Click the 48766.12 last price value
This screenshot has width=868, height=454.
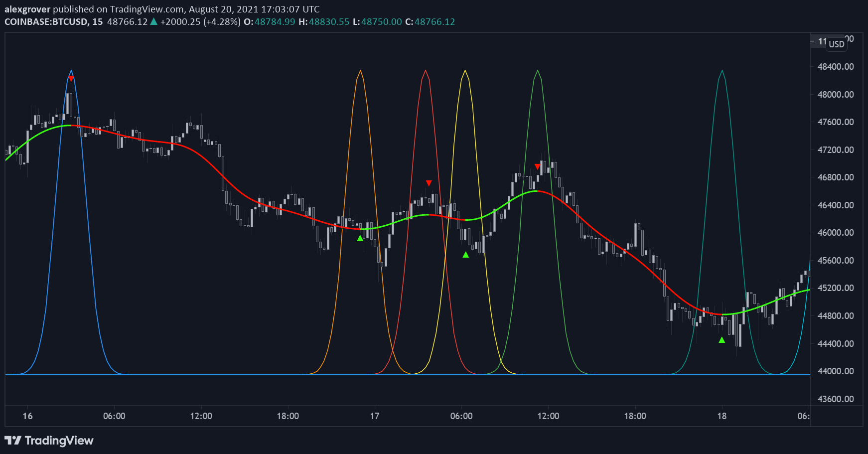(128, 21)
